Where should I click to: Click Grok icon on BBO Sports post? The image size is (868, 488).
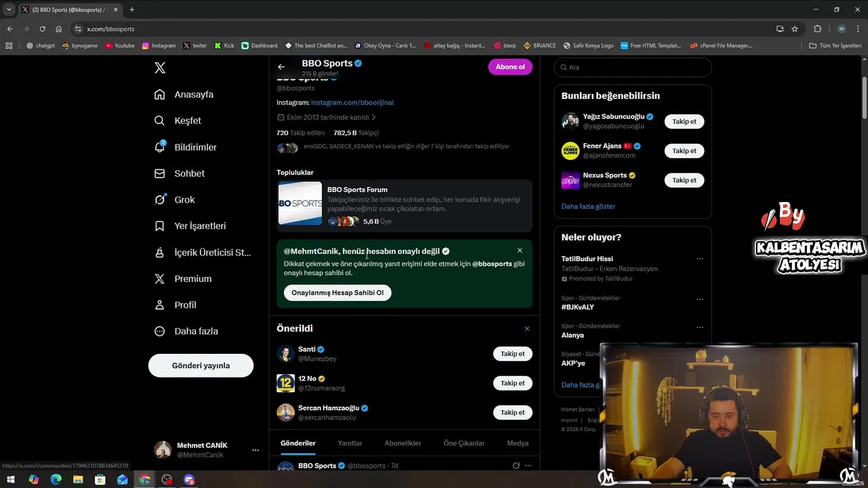point(516,466)
